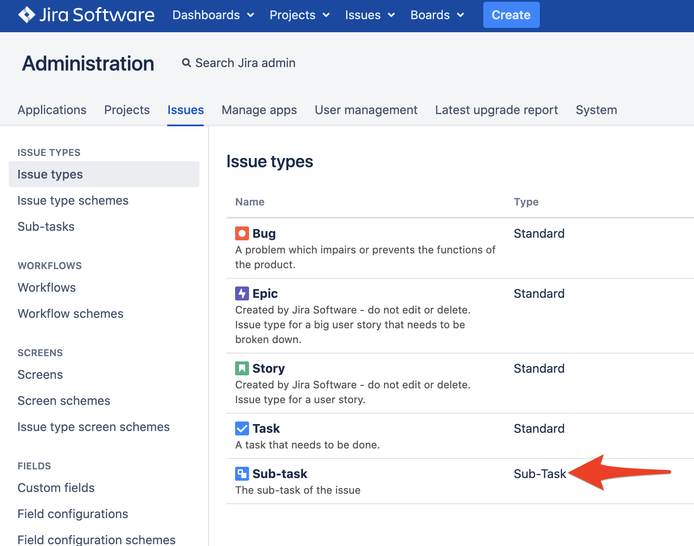Click the Search Jira admin field
Image resolution: width=694 pixels, height=546 pixels.
click(x=239, y=63)
